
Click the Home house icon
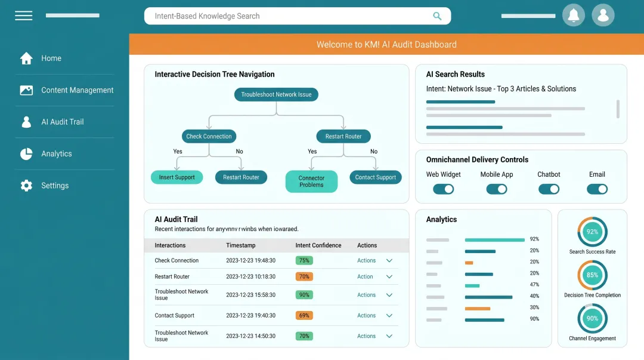point(26,59)
